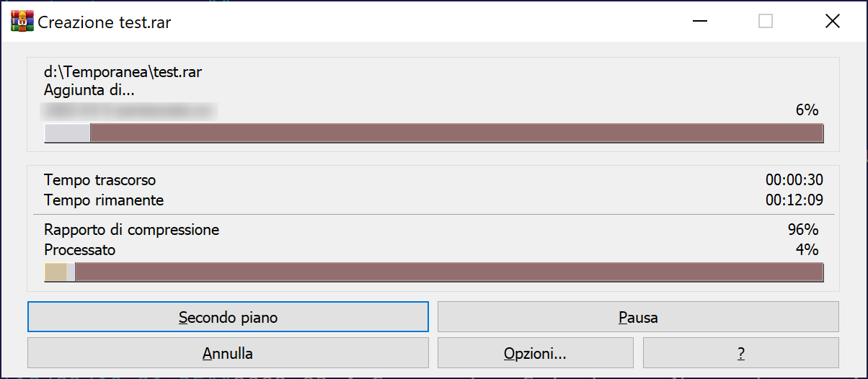Click the file progress bar at top
The width and height of the screenshot is (868, 379).
[433, 133]
